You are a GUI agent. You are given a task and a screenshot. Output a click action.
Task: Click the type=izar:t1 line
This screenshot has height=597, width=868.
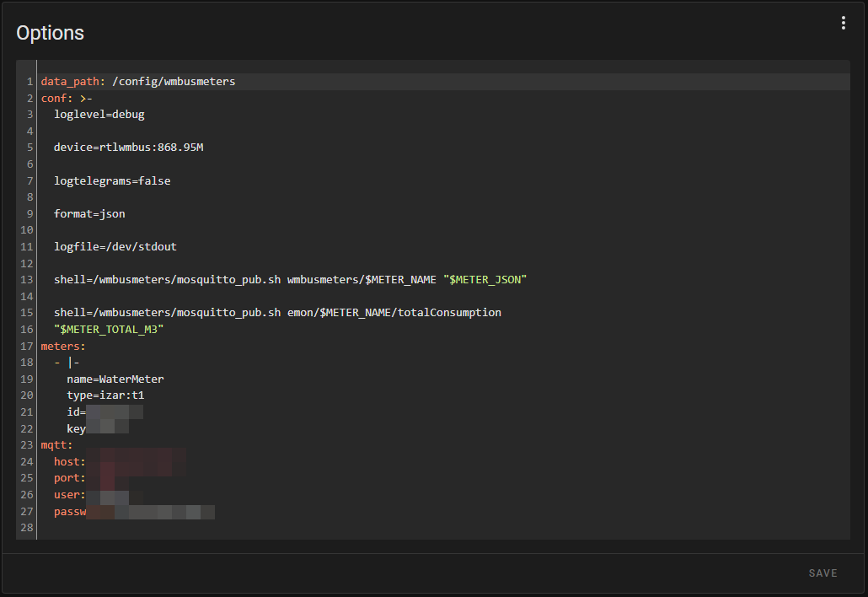tap(105, 395)
